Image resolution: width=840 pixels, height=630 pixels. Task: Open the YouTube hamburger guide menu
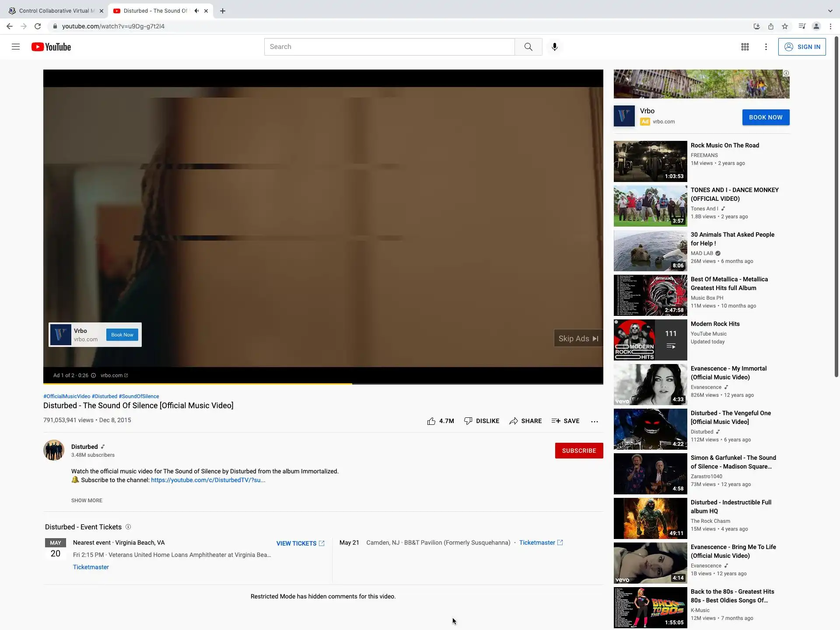tap(16, 47)
